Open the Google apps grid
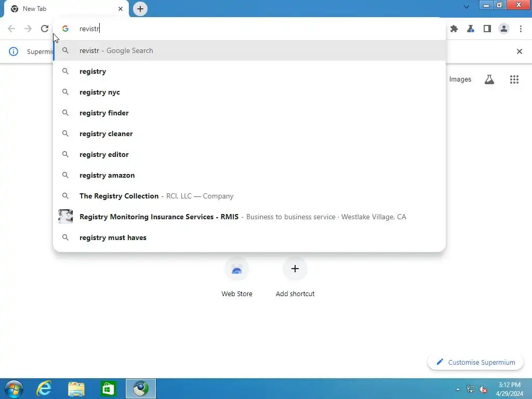This screenshot has height=399, width=532. (x=514, y=79)
